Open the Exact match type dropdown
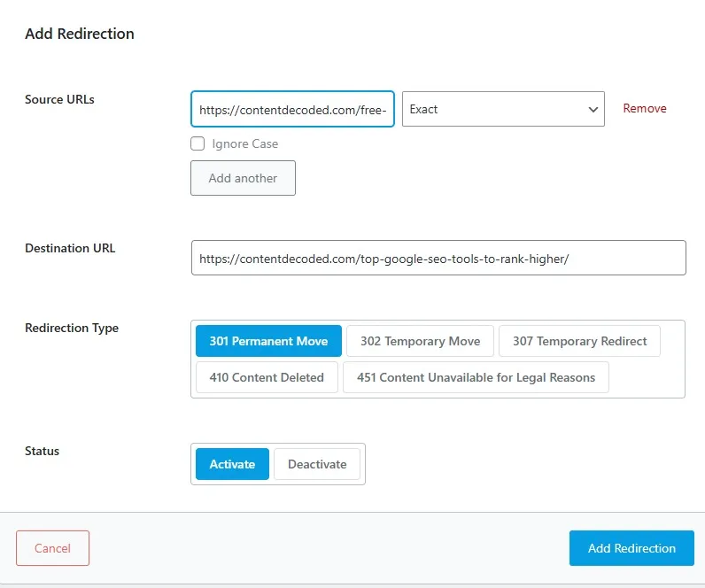The width and height of the screenshot is (705, 588). click(502, 109)
